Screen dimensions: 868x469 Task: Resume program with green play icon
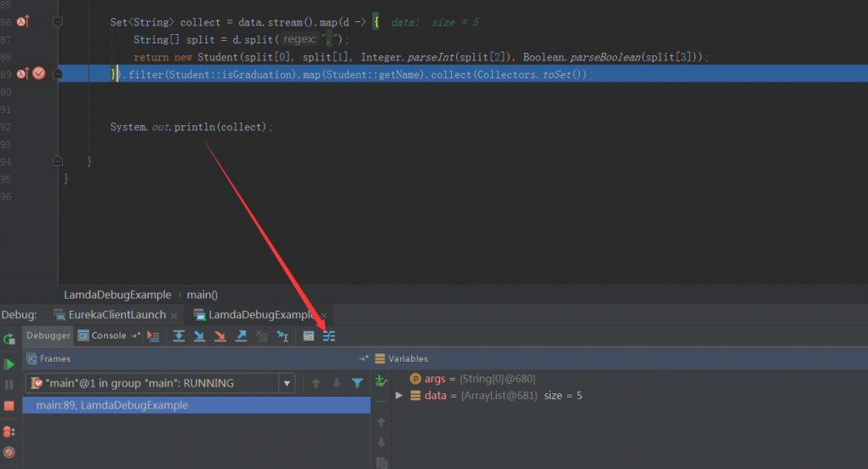9,364
